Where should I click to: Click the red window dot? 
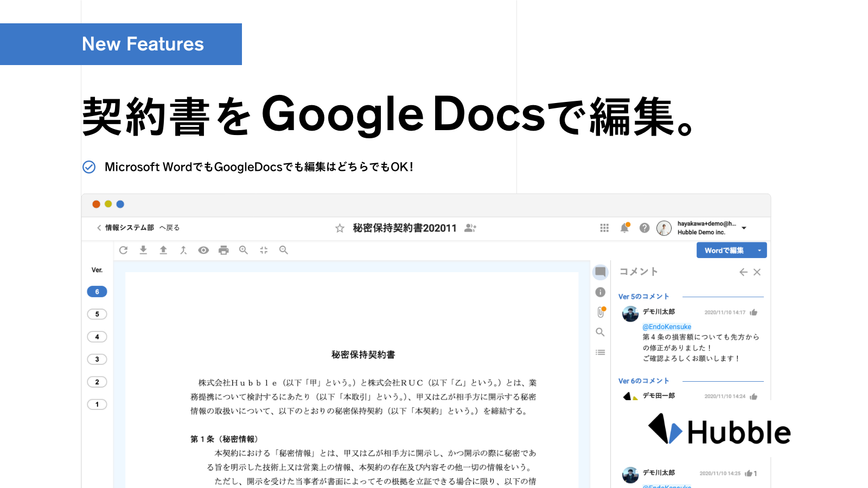click(96, 204)
